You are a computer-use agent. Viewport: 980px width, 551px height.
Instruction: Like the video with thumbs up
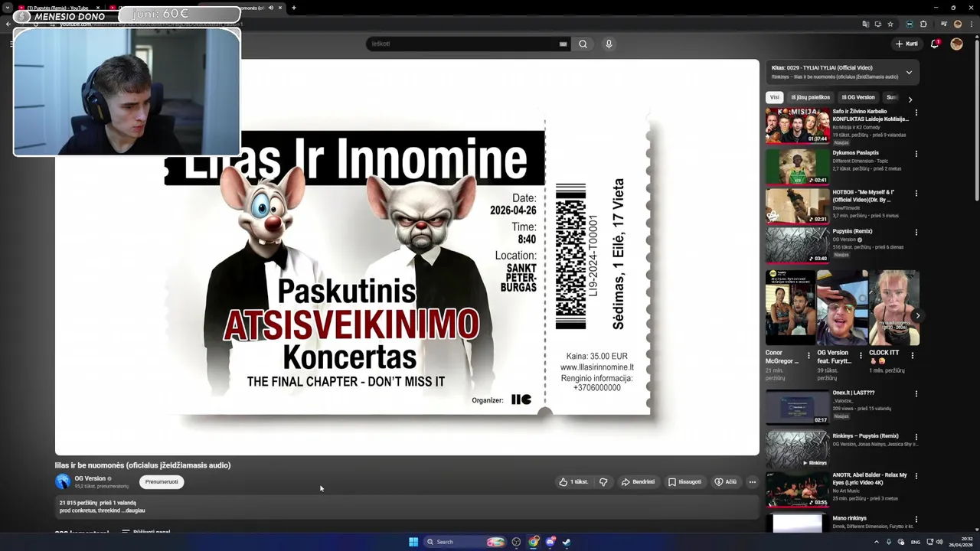[x=573, y=482]
